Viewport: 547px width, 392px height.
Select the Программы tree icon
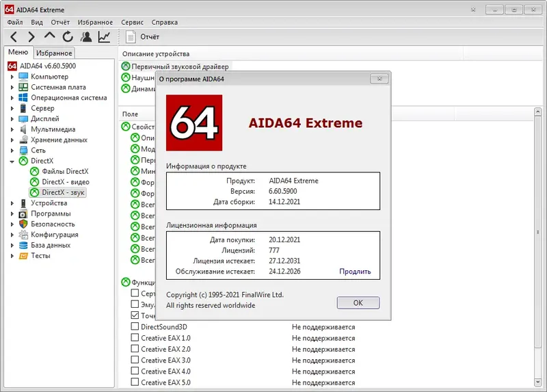pyautogui.click(x=23, y=213)
